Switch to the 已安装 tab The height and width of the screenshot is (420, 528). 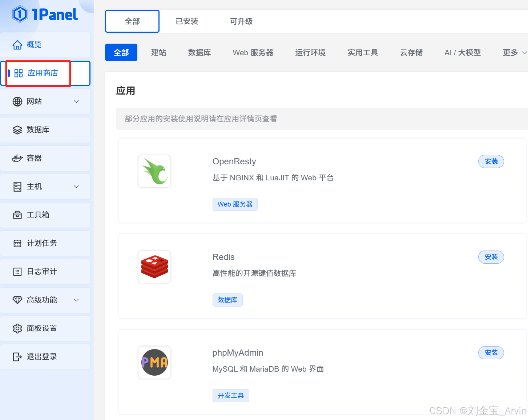tap(187, 21)
